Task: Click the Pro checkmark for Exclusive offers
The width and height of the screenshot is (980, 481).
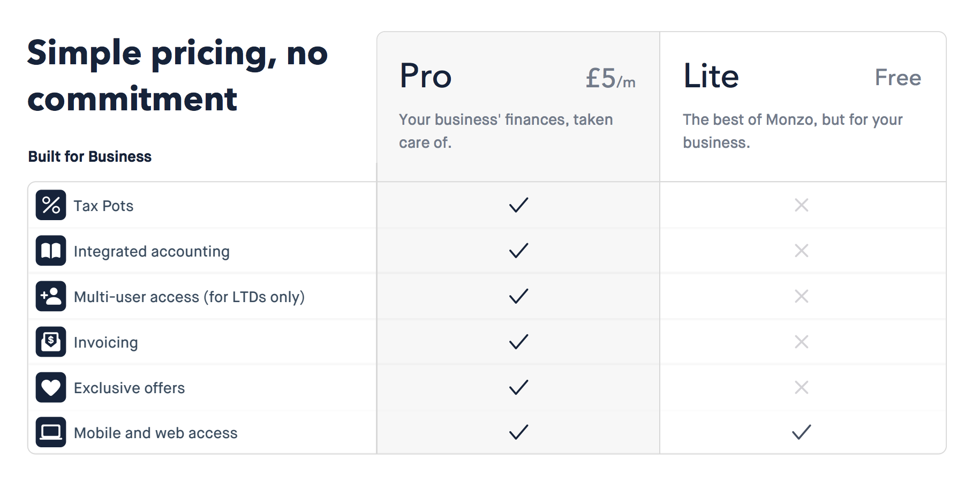Action: coord(518,387)
